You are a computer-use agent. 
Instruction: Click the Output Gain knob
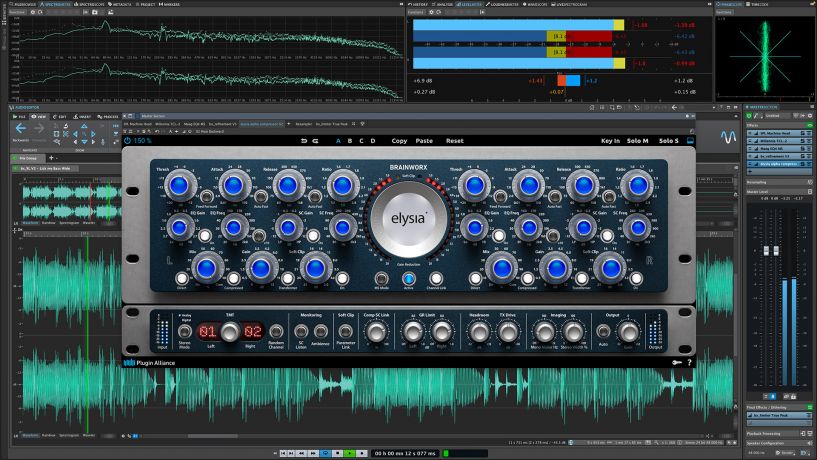click(x=628, y=331)
